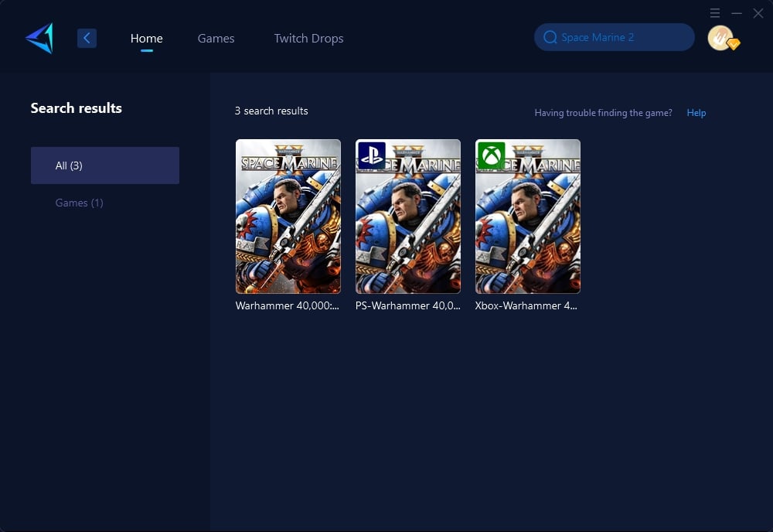
Task: Open the hamburger menu icon
Action: tap(715, 13)
